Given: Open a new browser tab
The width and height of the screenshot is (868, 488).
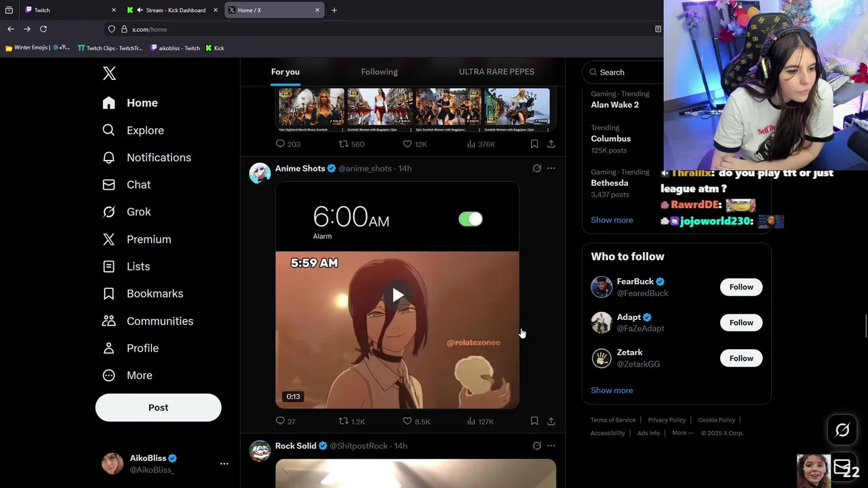Looking at the screenshot, I should pyautogui.click(x=334, y=10).
